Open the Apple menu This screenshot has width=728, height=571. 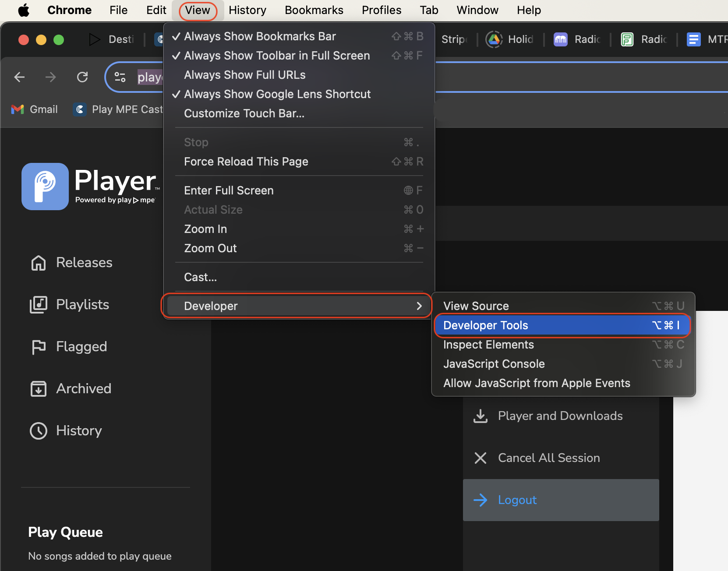[x=24, y=10]
